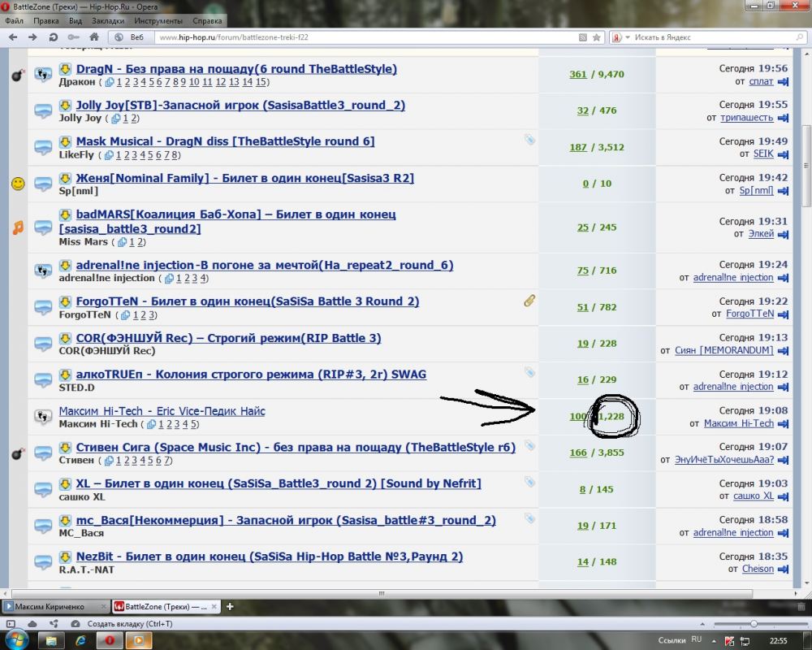The width and height of the screenshot is (812, 650).
Task: Click the RSS feed icon in address bar
Action: coord(583,37)
